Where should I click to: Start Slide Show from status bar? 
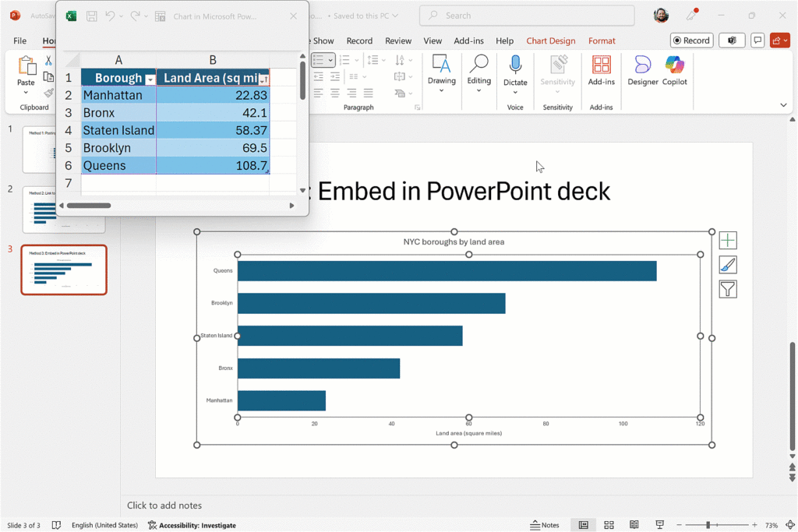tap(659, 525)
